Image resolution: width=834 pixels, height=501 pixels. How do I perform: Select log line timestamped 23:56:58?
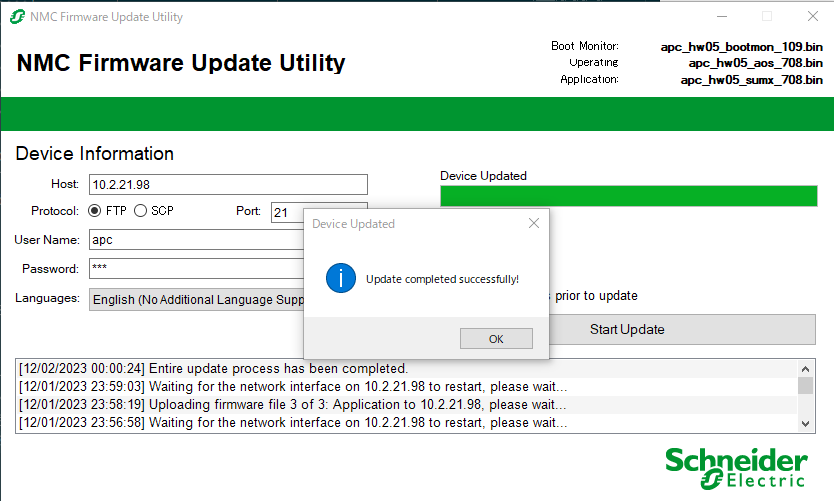point(407,423)
